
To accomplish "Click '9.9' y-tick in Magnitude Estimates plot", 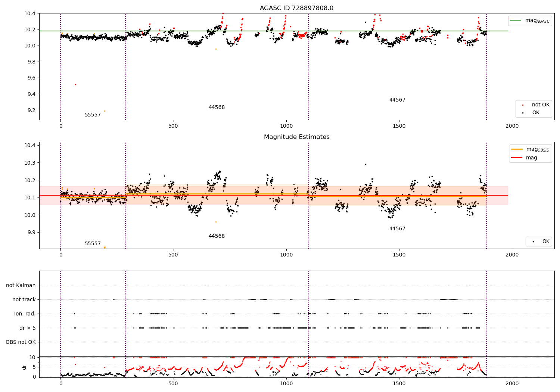I will [31, 232].
